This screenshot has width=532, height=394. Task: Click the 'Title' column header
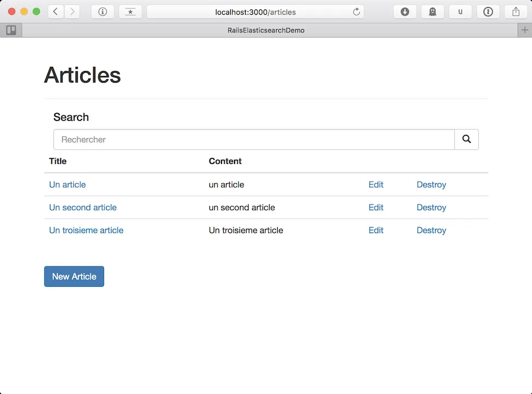tap(57, 161)
